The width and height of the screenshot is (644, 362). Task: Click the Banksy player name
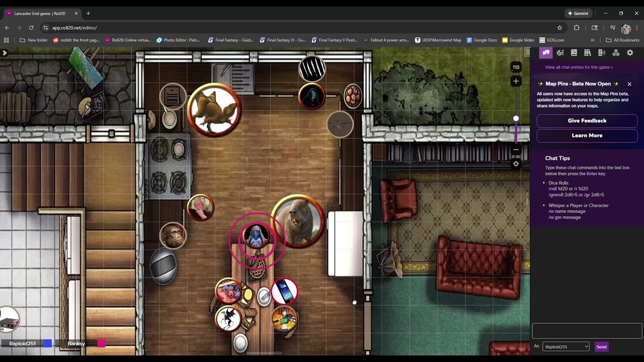pyautogui.click(x=76, y=343)
